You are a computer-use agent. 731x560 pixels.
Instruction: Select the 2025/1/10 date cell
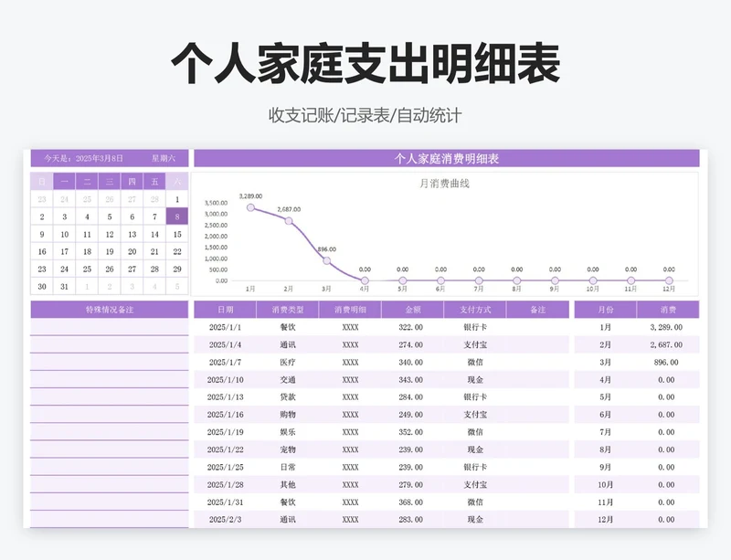point(225,380)
